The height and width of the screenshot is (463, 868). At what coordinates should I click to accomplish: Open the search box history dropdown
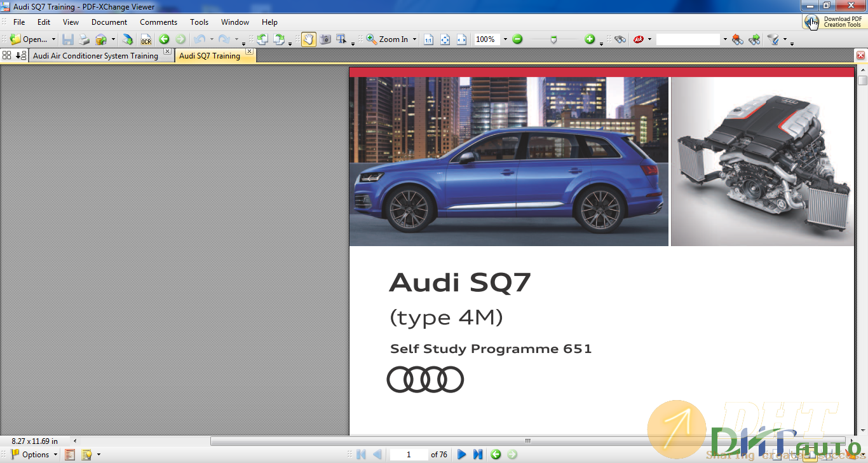point(725,39)
